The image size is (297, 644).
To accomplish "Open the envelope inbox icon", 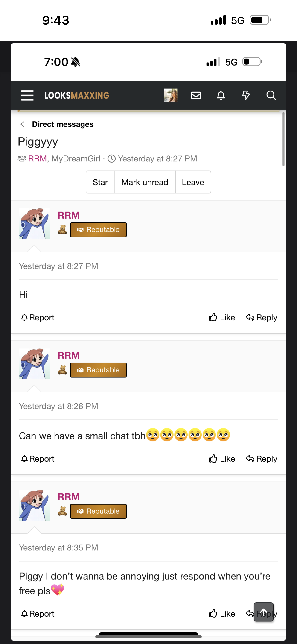I will (196, 95).
